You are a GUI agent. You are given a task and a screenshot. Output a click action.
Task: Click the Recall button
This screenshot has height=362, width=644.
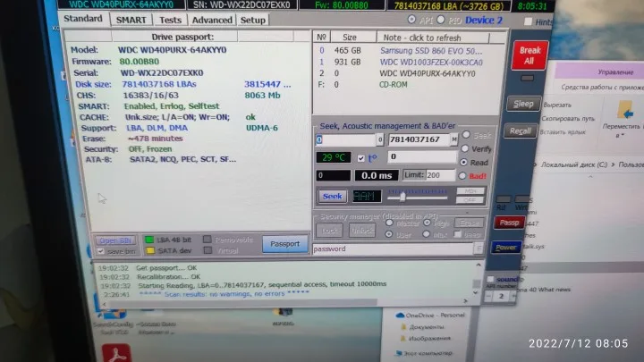[x=520, y=130]
